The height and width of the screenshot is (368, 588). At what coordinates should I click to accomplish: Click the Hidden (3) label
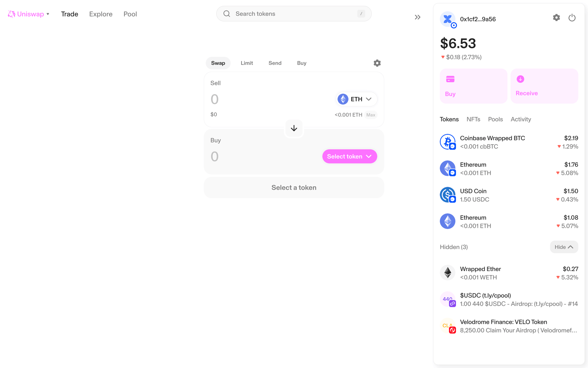(454, 247)
